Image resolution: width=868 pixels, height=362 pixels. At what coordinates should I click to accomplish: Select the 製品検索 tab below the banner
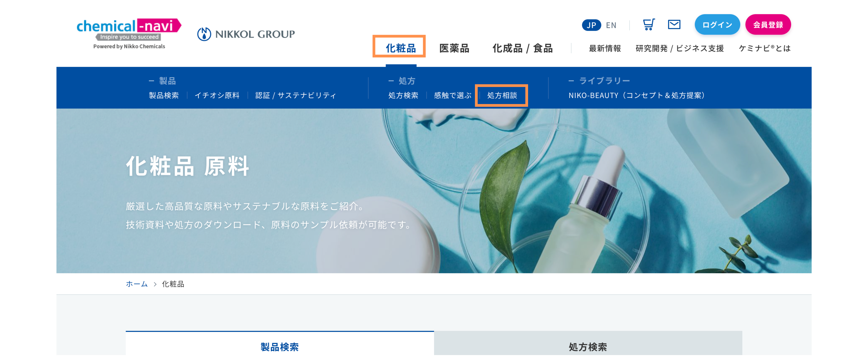pyautogui.click(x=280, y=343)
